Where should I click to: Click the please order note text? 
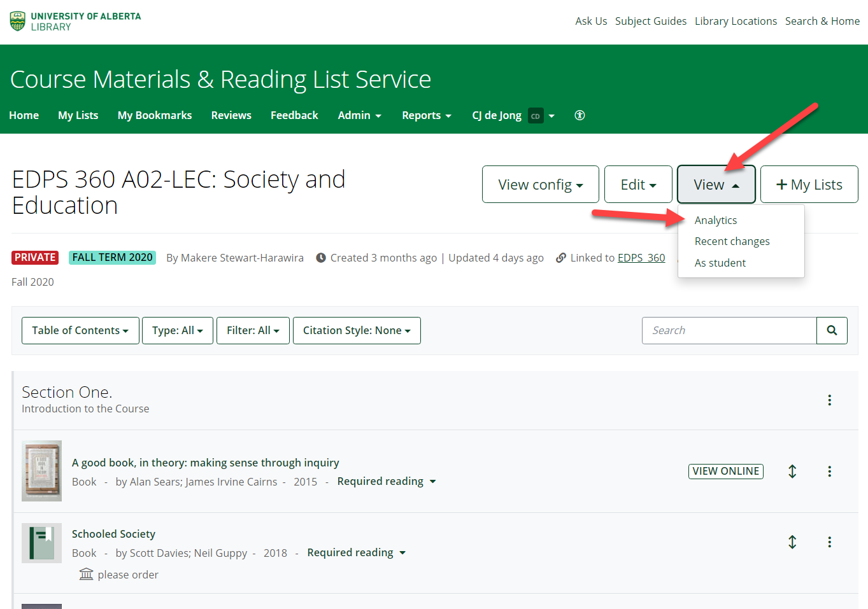coord(128,575)
